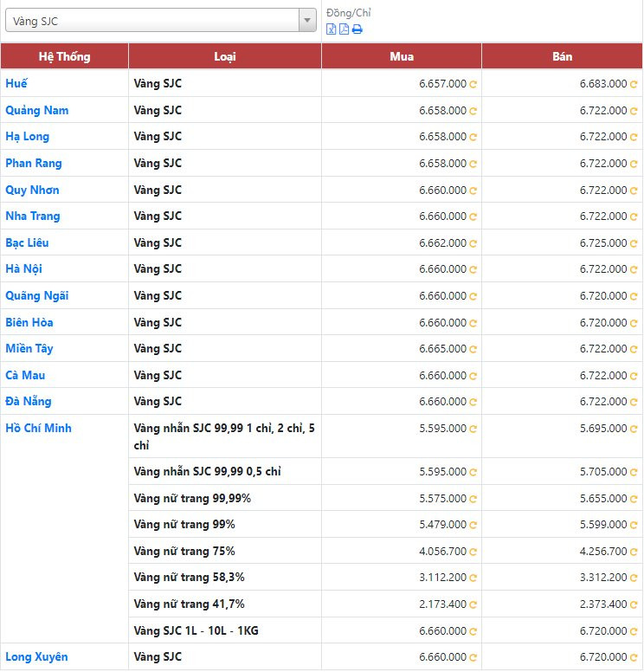Open the Hồ Chí Minh link

click(x=39, y=428)
